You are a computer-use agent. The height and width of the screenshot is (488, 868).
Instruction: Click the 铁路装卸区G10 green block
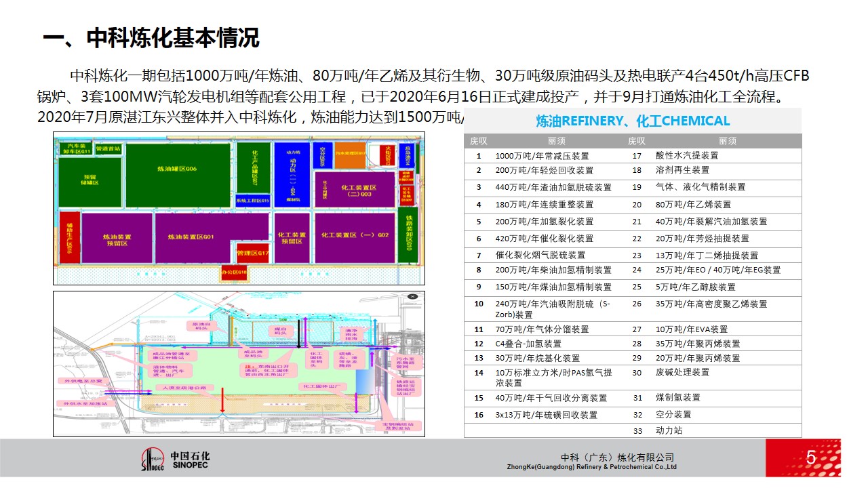click(408, 234)
